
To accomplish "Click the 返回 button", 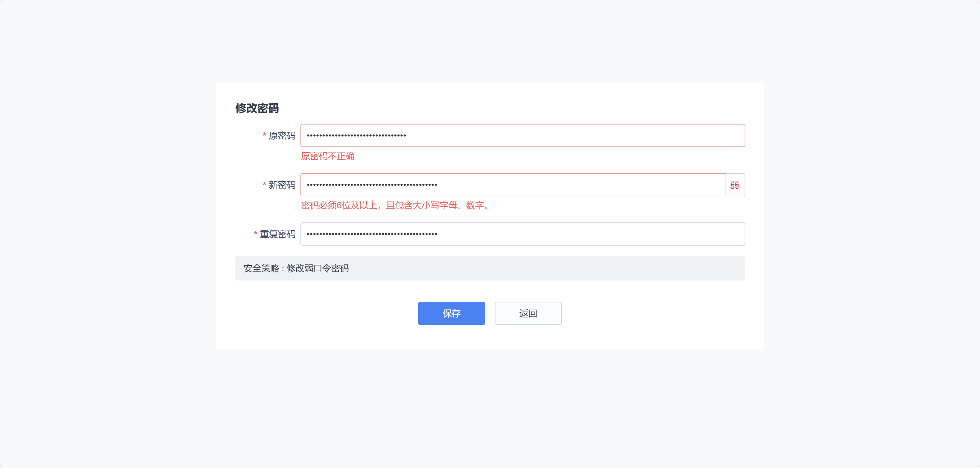I will [528, 313].
